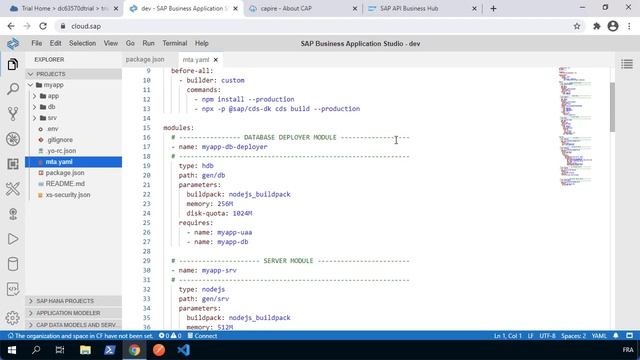Image resolution: width=640 pixels, height=360 pixels.
Task: Open the code brackets icon in activity bar
Action: coord(13,289)
